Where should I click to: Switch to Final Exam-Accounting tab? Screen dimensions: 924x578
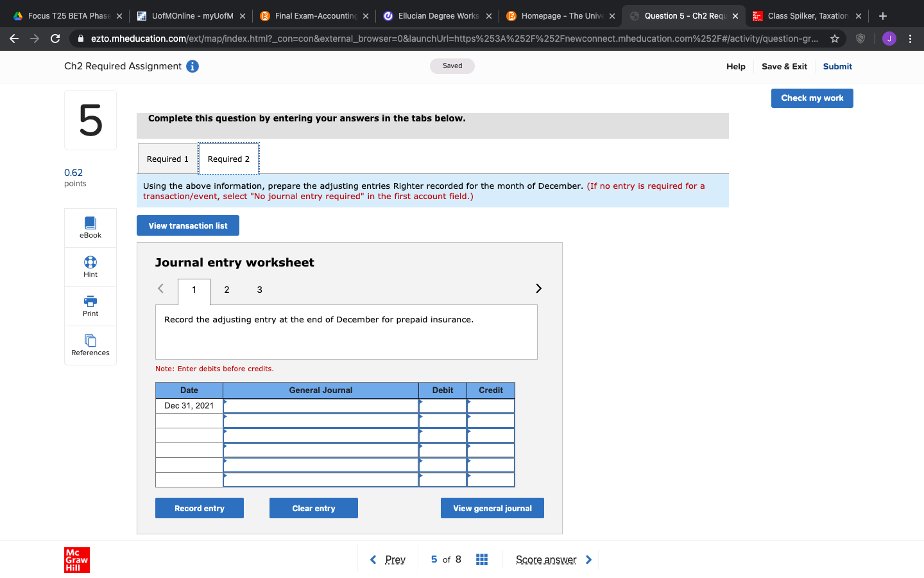(313, 16)
